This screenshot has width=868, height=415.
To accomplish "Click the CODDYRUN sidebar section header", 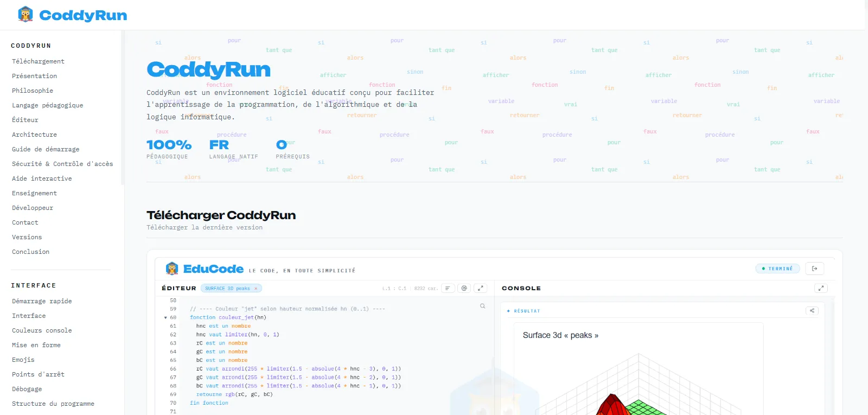I will pos(31,46).
